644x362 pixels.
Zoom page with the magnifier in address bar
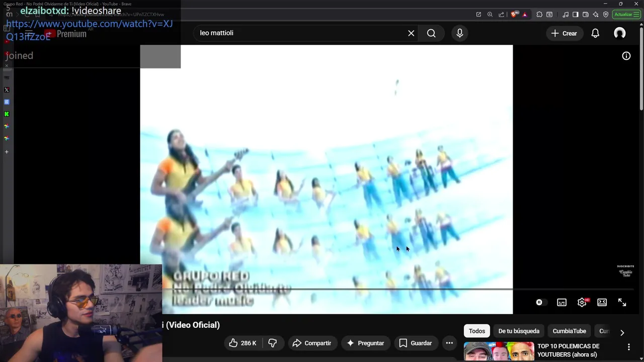tap(490, 15)
